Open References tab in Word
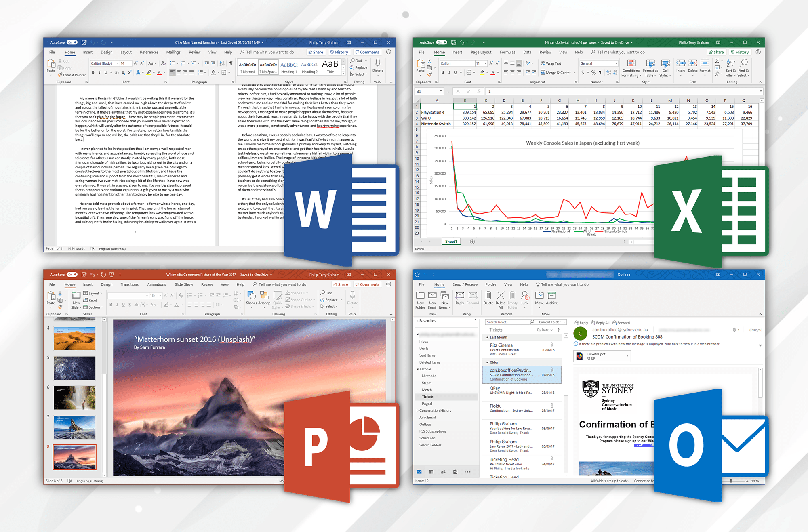Image resolution: width=808 pixels, height=532 pixels. pos(149,52)
